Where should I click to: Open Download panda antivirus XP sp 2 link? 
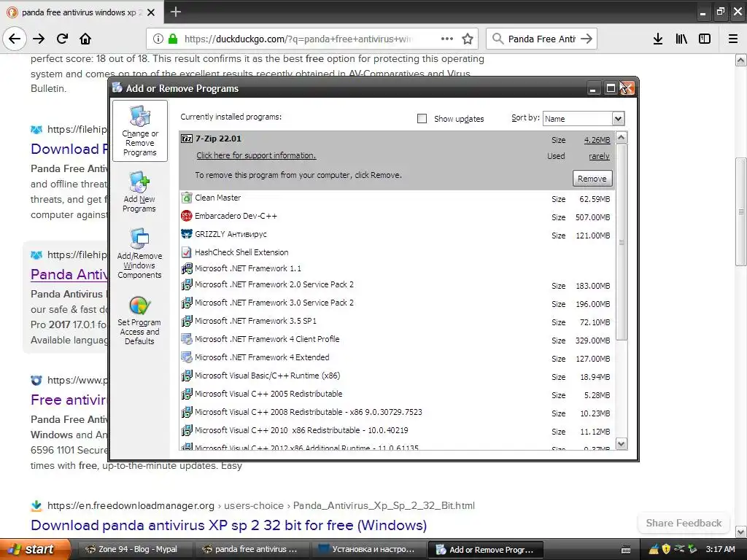(228, 525)
